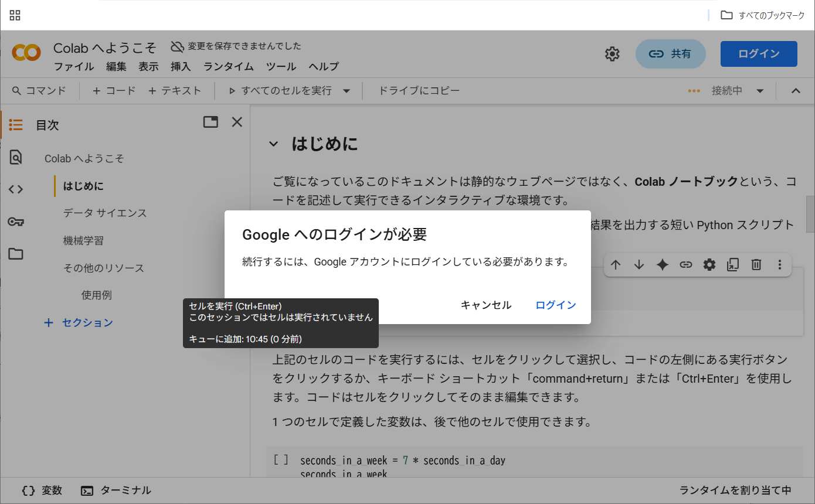Collapse the はじめに section chevron

point(273,144)
